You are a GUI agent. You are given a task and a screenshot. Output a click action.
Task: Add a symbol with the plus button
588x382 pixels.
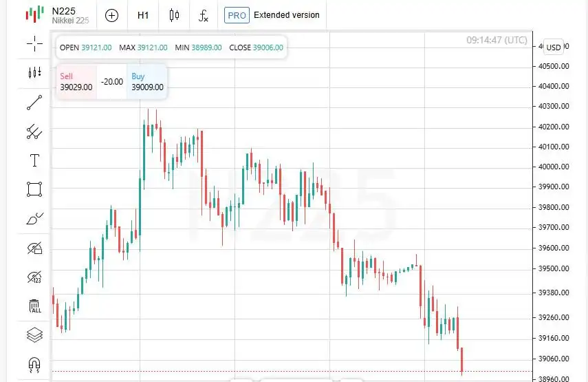point(111,15)
